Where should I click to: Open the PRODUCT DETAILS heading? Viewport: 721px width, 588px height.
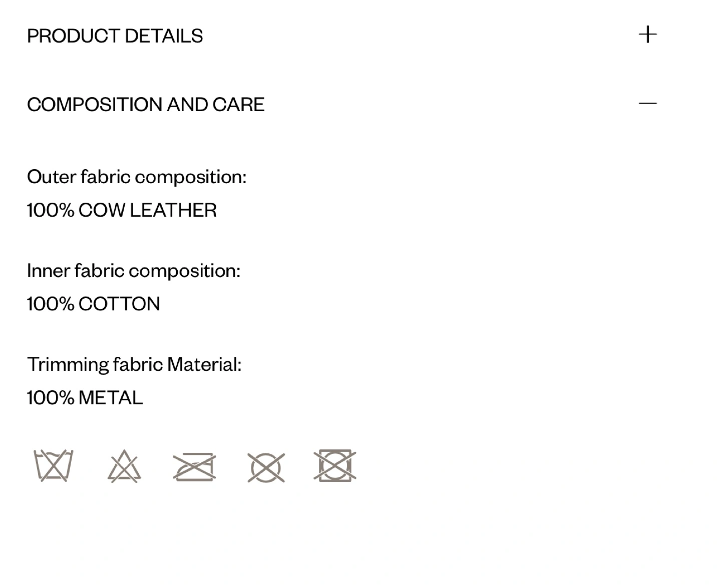click(x=115, y=36)
